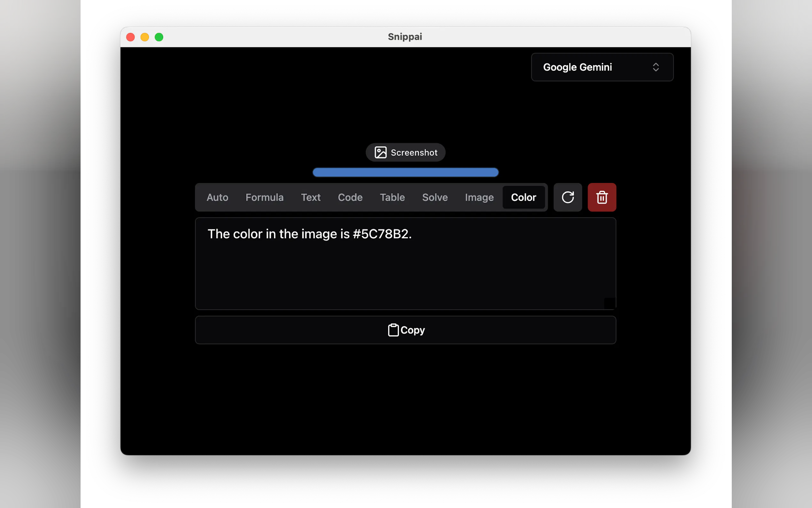Screen dimensions: 812x508
Task: Open the Table tab
Action: [392, 197]
